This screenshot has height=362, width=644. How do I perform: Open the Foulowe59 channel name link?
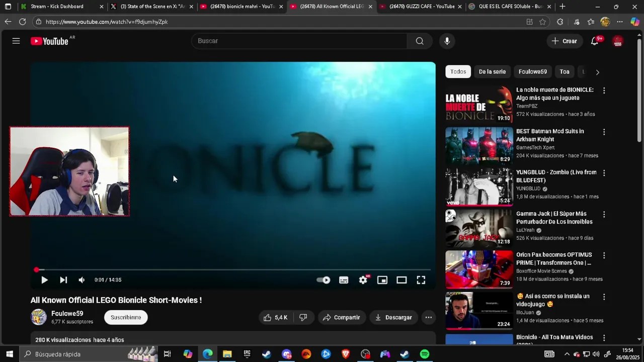click(67, 313)
